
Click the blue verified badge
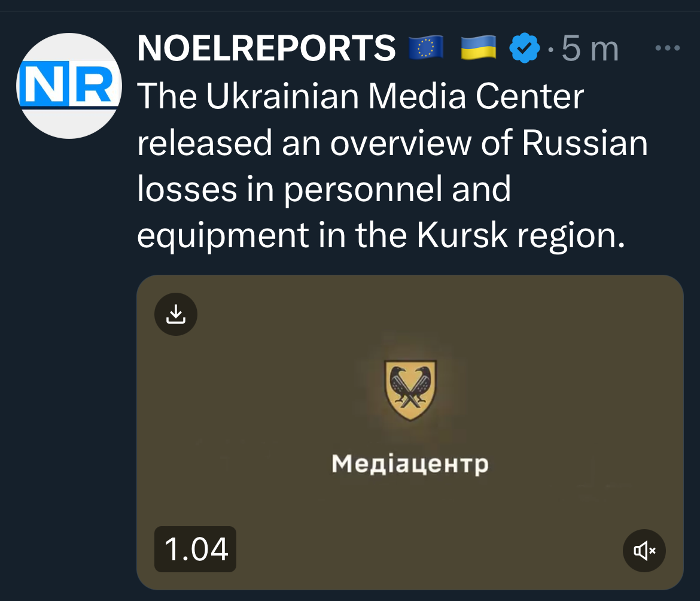525,48
